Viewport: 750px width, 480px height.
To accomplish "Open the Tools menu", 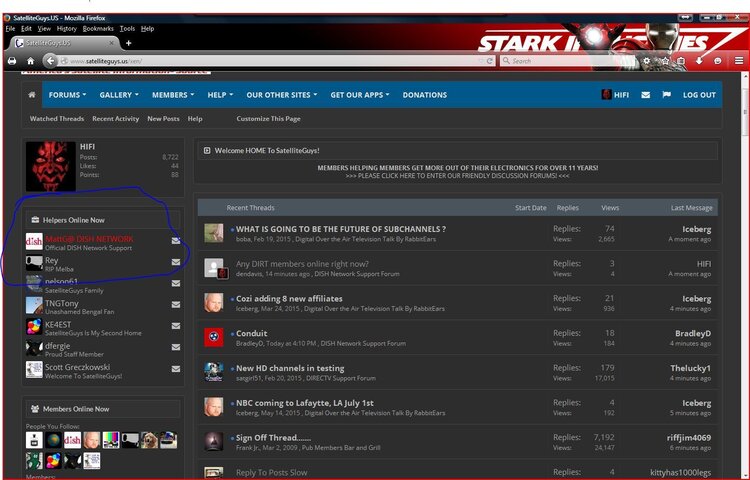I will pyautogui.click(x=127, y=29).
